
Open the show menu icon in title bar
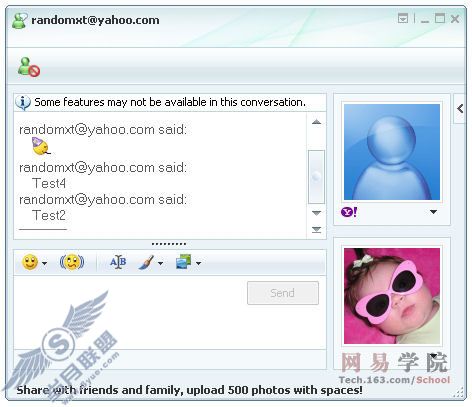point(403,18)
